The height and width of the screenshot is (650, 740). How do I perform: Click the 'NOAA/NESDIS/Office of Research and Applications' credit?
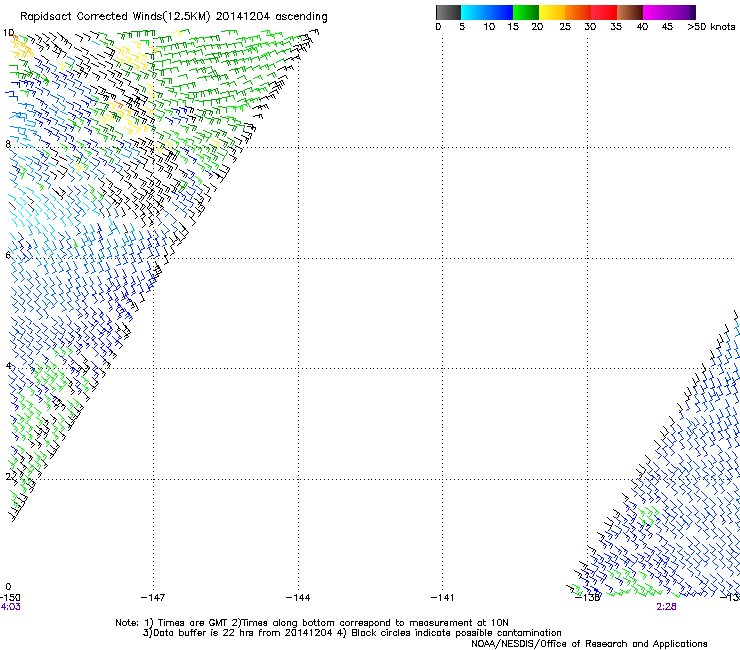[x=589, y=644]
